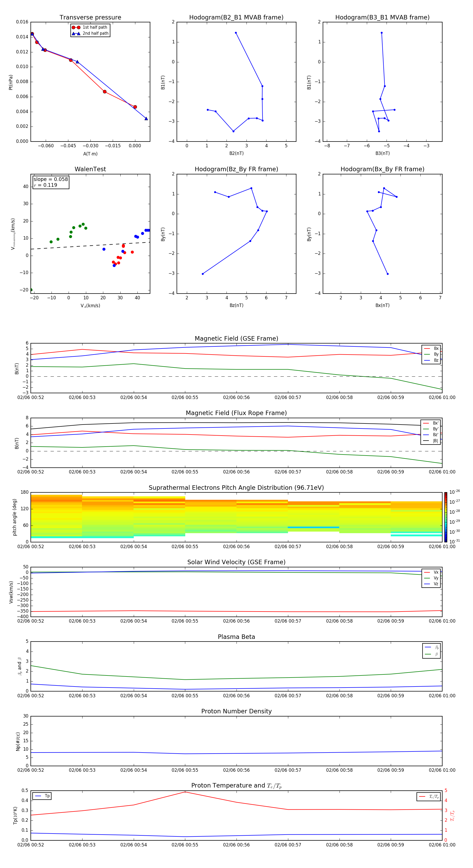
Task: Click the Suprathermal Electrons Pitch Angle Distribution title
Action: pos(236,488)
